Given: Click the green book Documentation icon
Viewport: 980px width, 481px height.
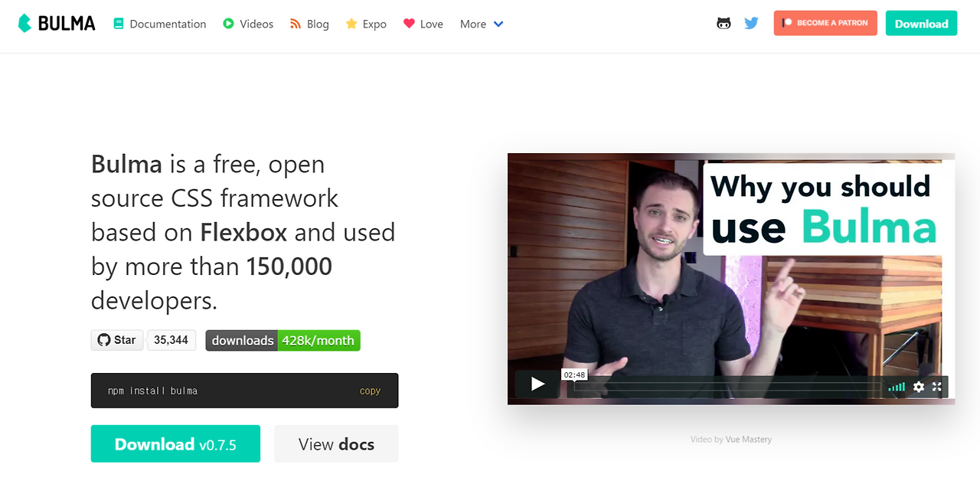Looking at the screenshot, I should coord(119,24).
